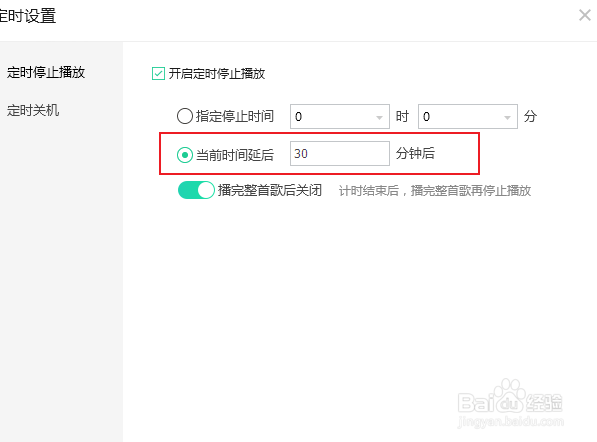Select the 指定停止时间 radio button
Image resolution: width=597 pixels, height=442 pixels.
click(x=185, y=116)
